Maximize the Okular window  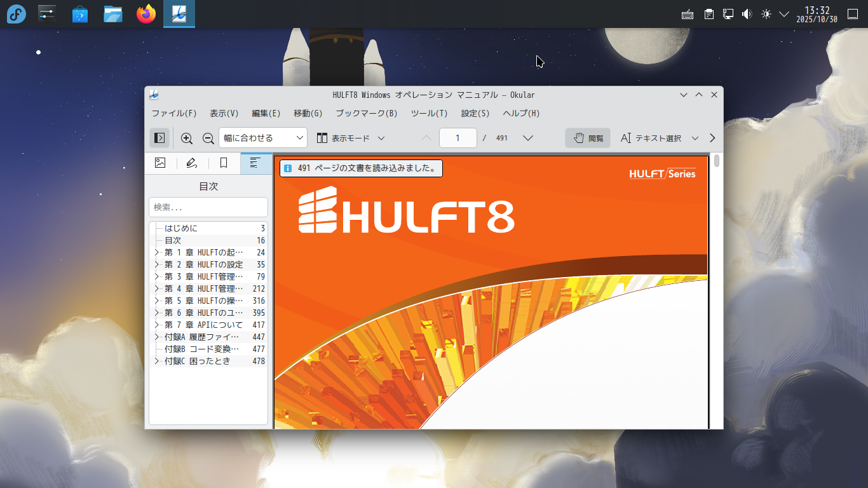699,95
